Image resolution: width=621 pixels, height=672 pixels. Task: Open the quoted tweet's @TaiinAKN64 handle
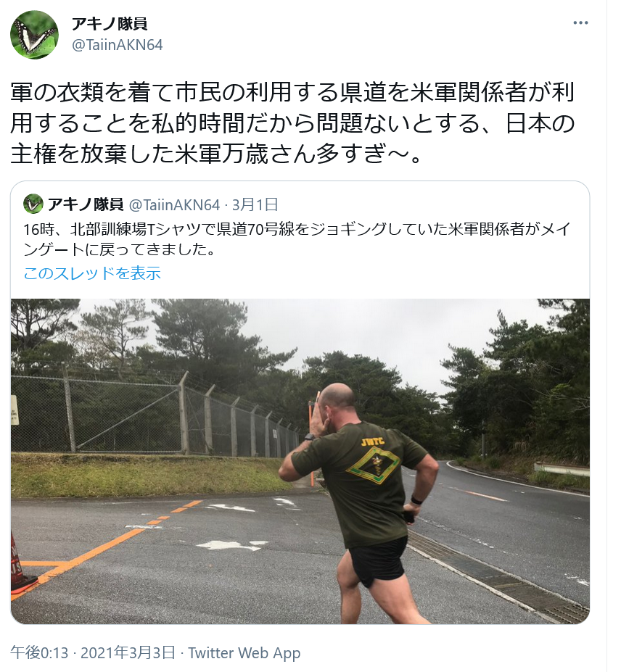click(175, 205)
